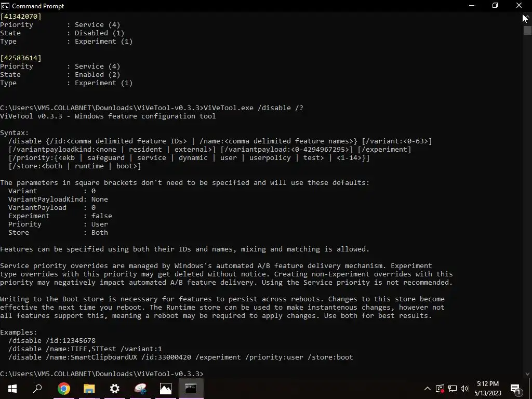Click feature ID [42583614]

point(21,58)
